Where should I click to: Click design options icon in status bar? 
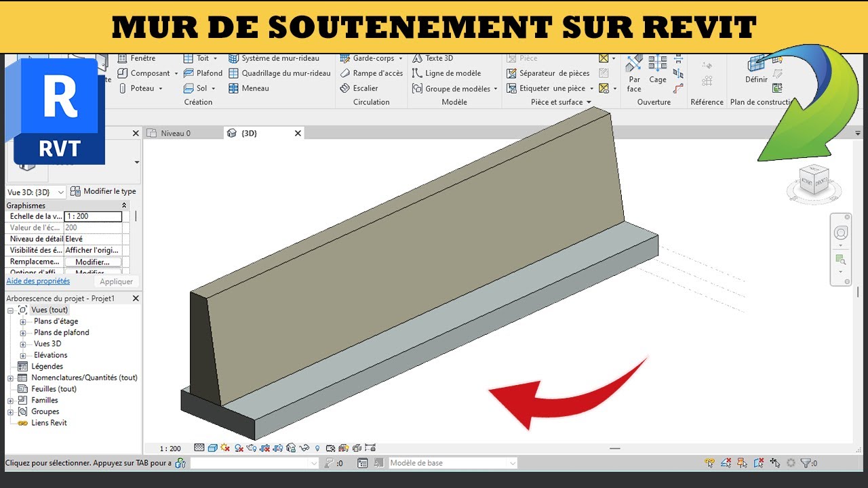pos(363,463)
